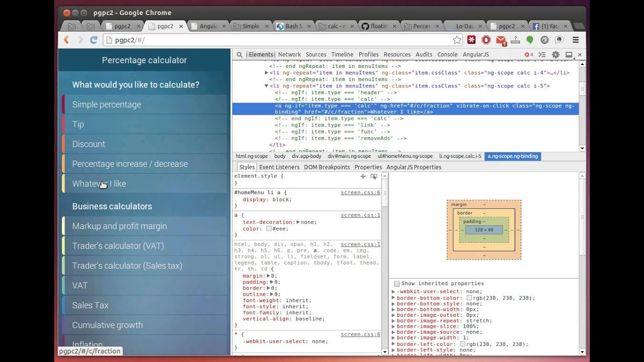
Task: Open the Sales Tax calculator
Action: 144,305
